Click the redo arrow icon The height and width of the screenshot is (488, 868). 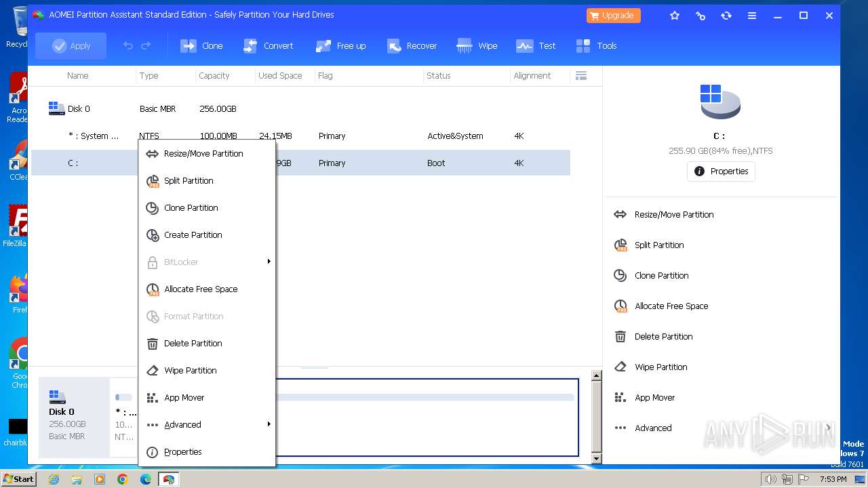point(146,46)
